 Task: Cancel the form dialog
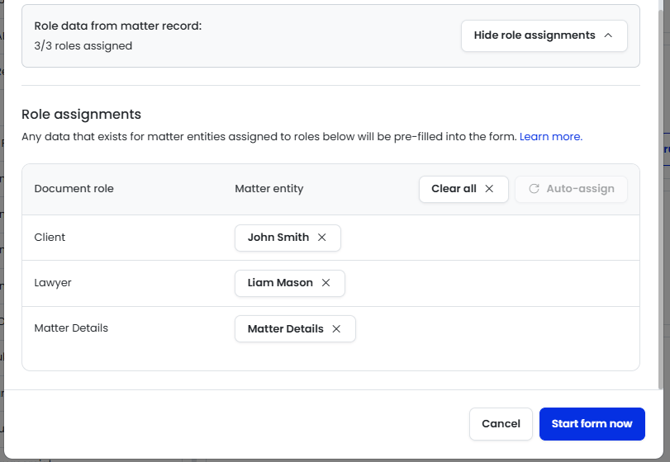point(500,424)
